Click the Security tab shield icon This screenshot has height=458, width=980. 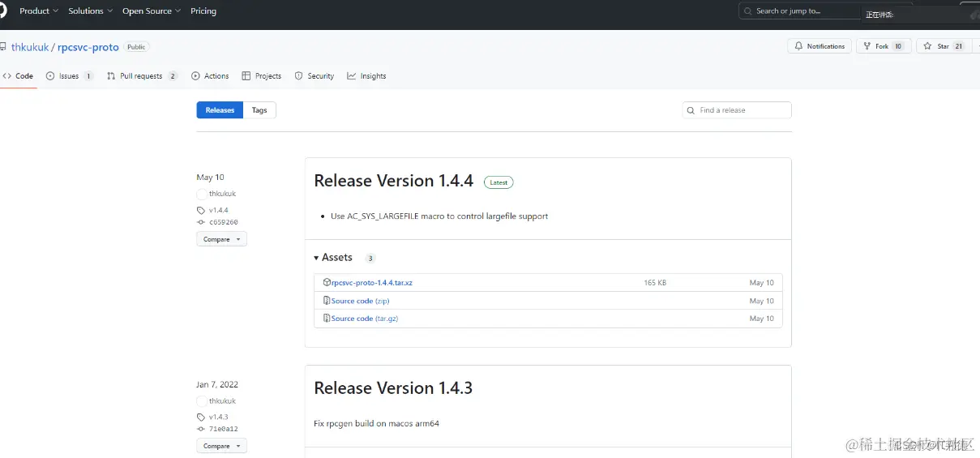click(299, 76)
